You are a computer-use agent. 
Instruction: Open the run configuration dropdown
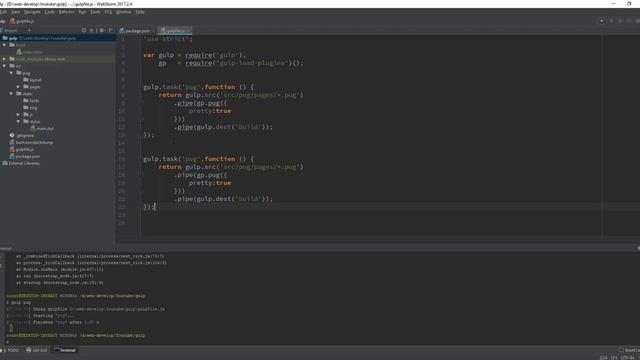click(x=602, y=21)
